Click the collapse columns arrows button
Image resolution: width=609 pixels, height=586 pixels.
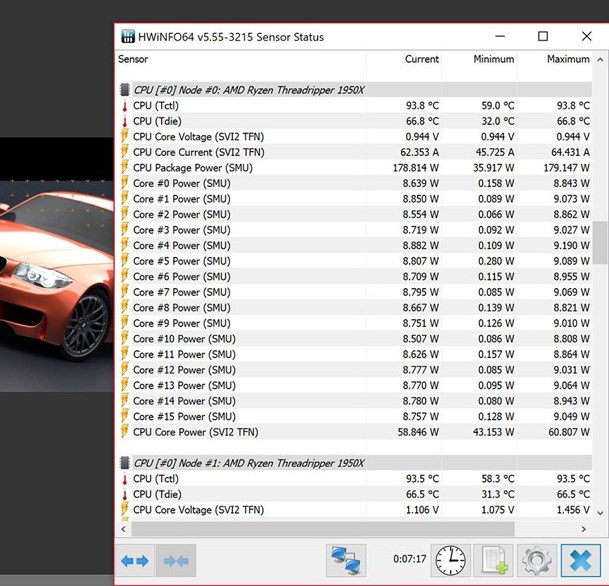[174, 561]
